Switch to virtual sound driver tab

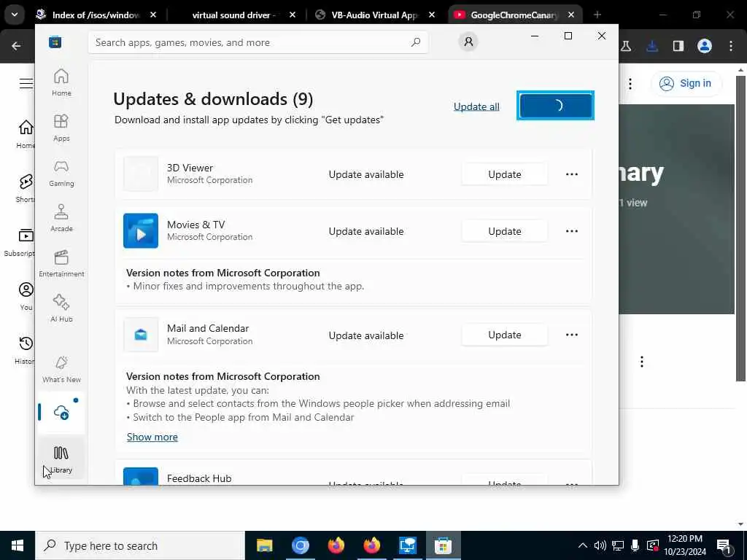click(233, 15)
